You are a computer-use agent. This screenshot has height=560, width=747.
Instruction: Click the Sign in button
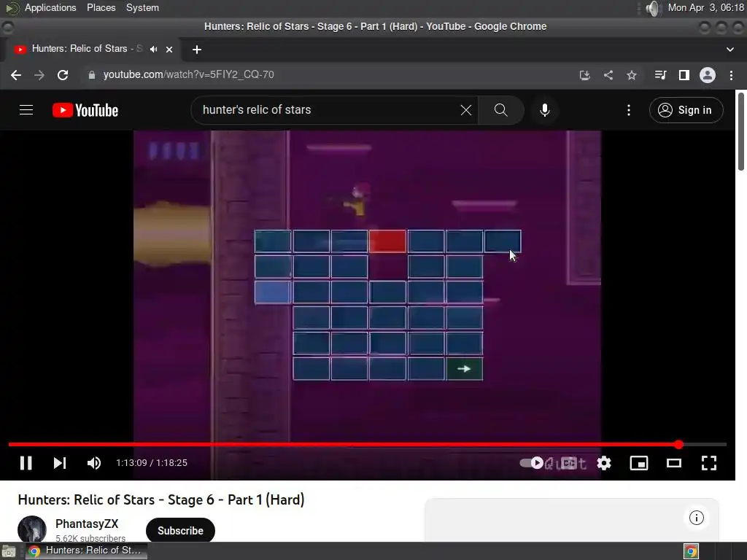(x=686, y=110)
